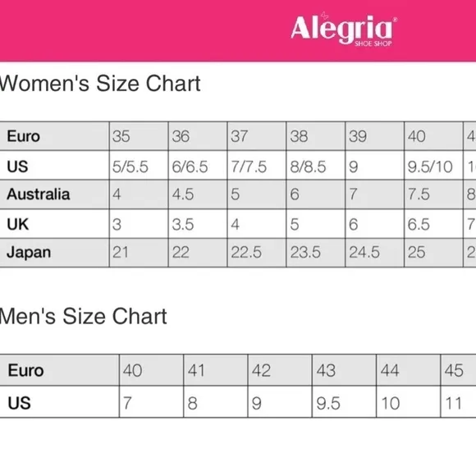This screenshot has width=476, height=476.
Task: Select UK size 6.5 cell
Action: [x=433, y=224]
